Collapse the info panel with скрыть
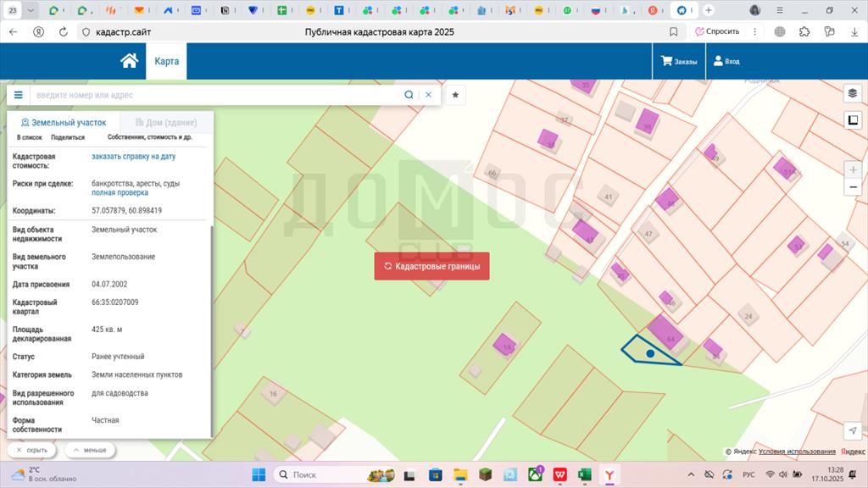Viewport: 868px width, 488px height. pyautogui.click(x=31, y=451)
